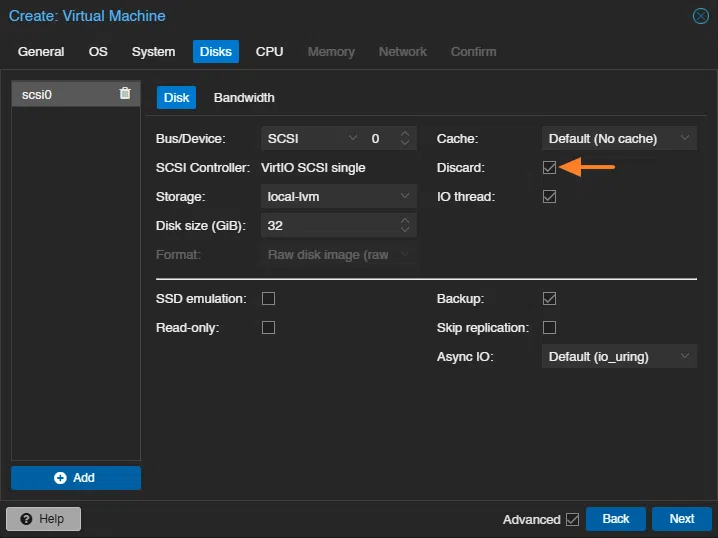Enable the Read-only checkbox

[268, 328]
